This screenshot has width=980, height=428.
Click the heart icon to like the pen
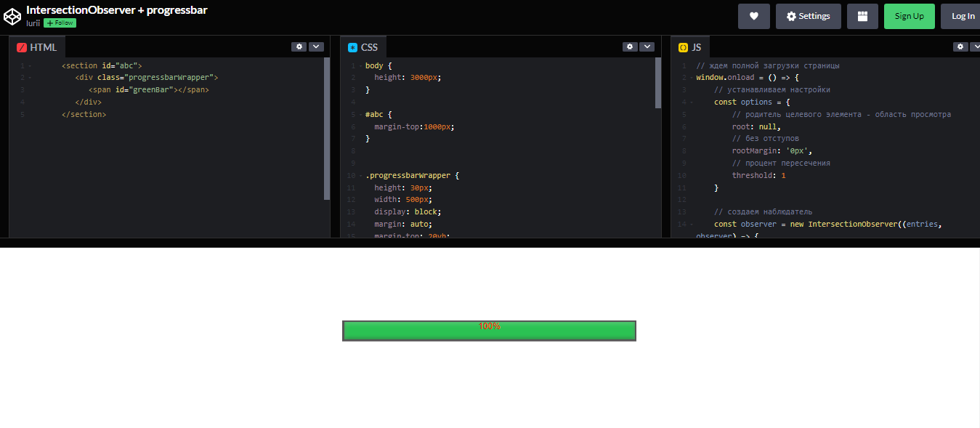point(753,15)
